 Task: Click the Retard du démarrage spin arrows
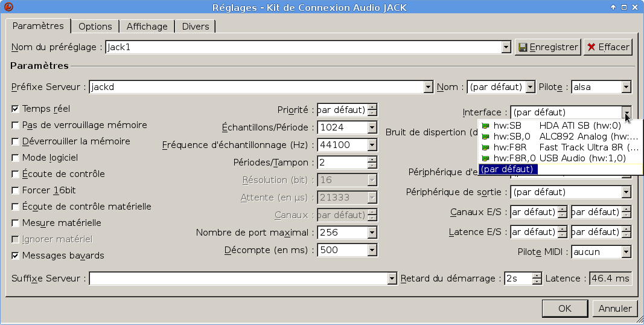pos(537,278)
